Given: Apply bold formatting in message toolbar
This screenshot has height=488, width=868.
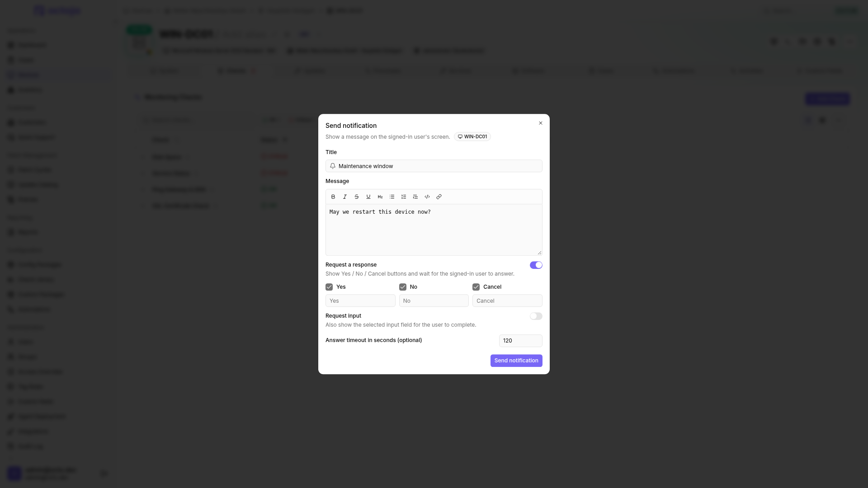Looking at the screenshot, I should click(333, 197).
